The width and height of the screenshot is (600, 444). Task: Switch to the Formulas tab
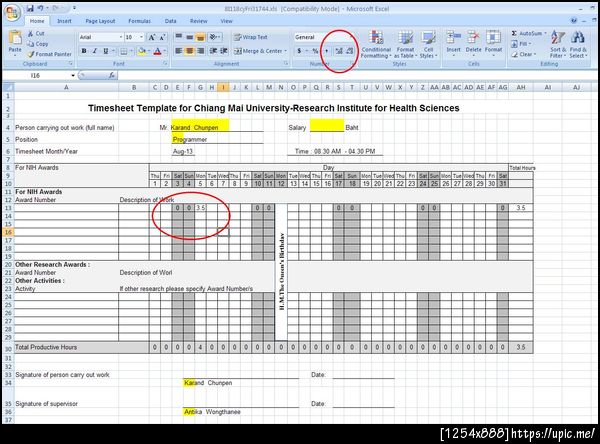click(139, 21)
